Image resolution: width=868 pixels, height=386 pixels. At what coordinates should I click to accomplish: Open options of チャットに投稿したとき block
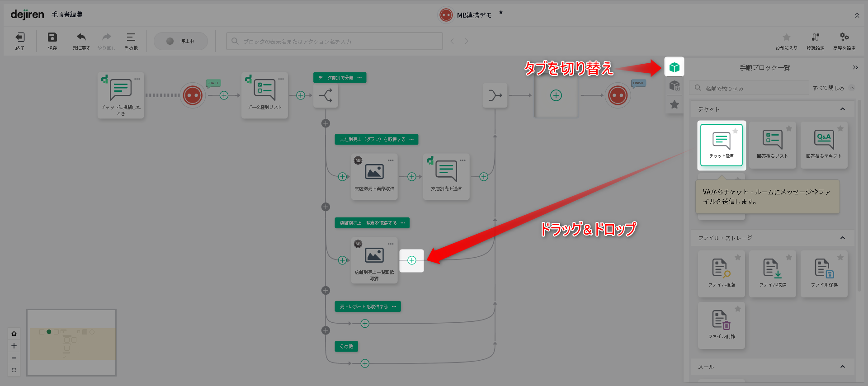(137, 79)
